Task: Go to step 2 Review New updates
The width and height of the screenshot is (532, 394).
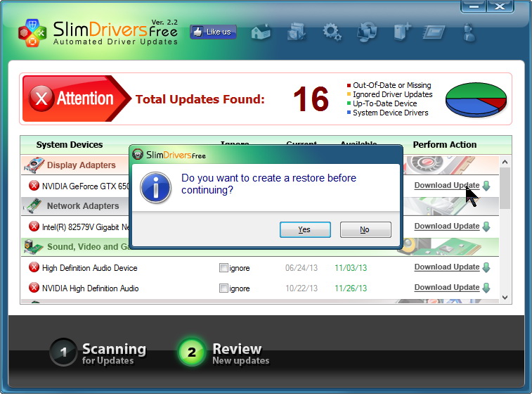Action: tap(224, 352)
